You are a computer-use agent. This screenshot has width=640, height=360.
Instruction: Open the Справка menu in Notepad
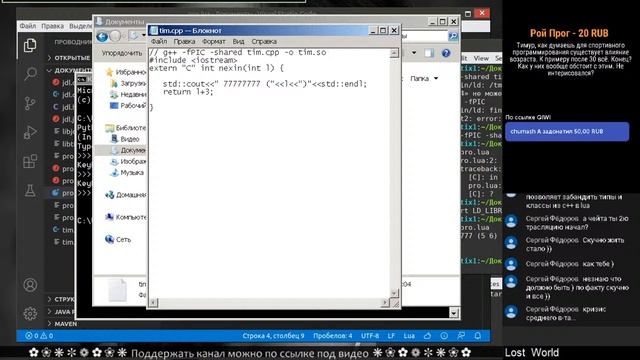click(264, 42)
